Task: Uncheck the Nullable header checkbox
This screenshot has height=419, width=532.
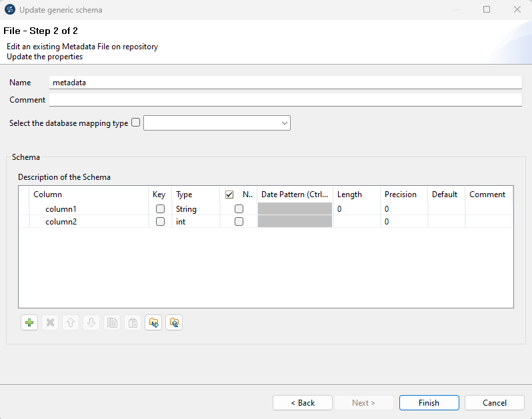Action: 229,195
